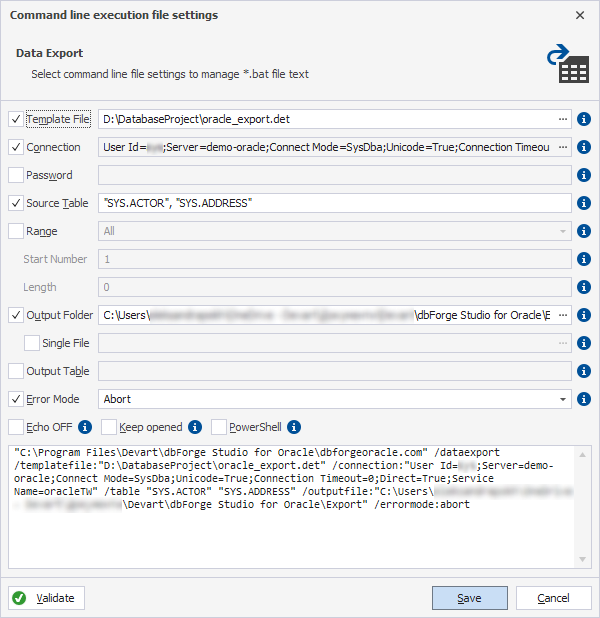Click into the Source Table field
Image resolution: width=600 pixels, height=618 pixels.
point(335,203)
